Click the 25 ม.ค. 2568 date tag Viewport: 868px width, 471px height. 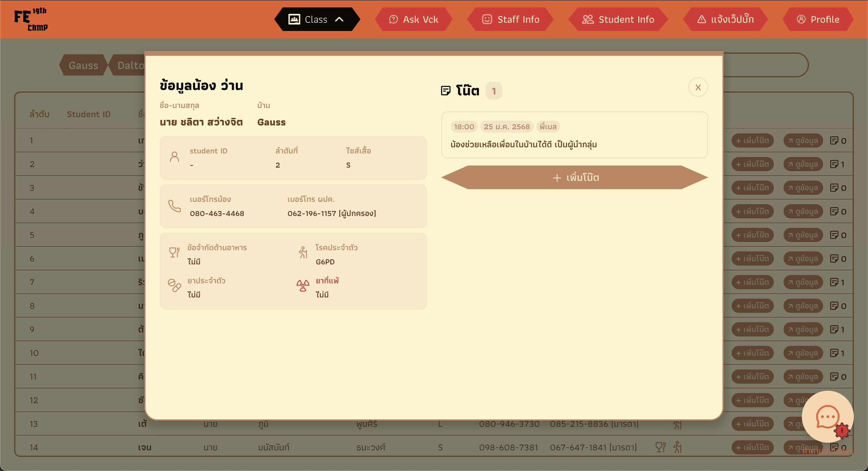click(x=506, y=127)
